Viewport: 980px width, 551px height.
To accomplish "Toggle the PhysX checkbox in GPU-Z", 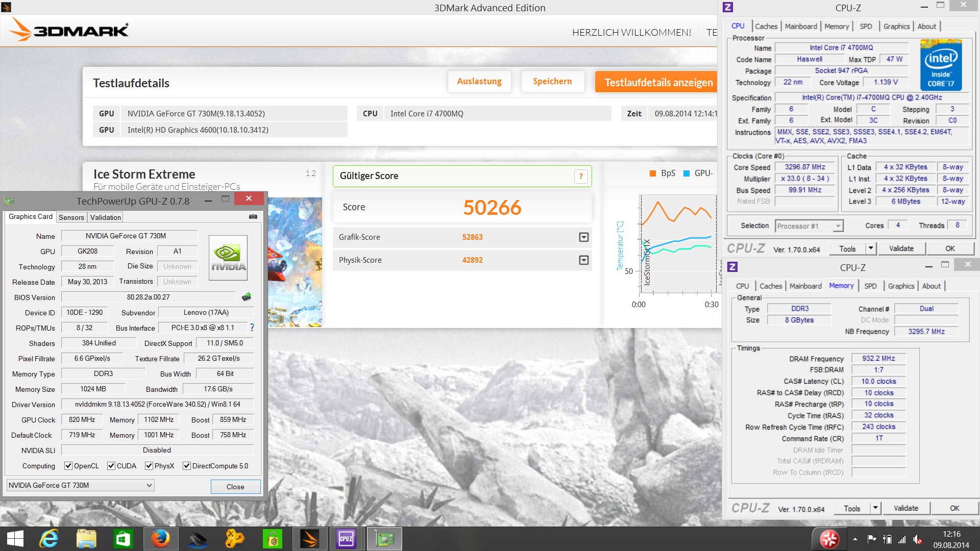I will pyautogui.click(x=149, y=466).
